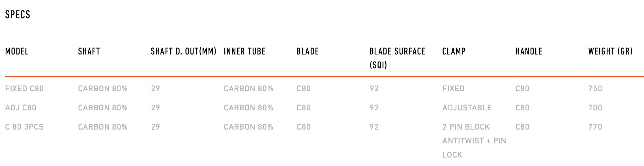Click the SPECS section heading
Image resolution: width=644 pixels, height=166 pixels.
click(x=18, y=14)
